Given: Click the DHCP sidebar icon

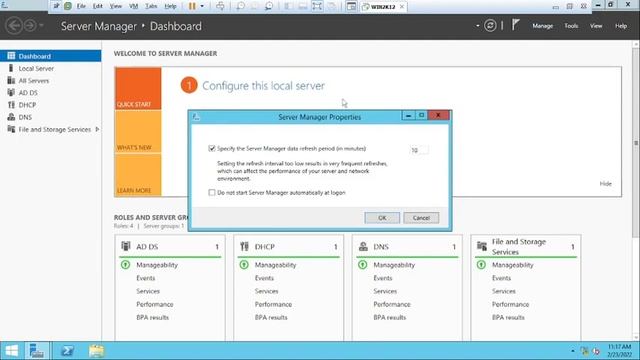Looking at the screenshot, I should pos(11,105).
